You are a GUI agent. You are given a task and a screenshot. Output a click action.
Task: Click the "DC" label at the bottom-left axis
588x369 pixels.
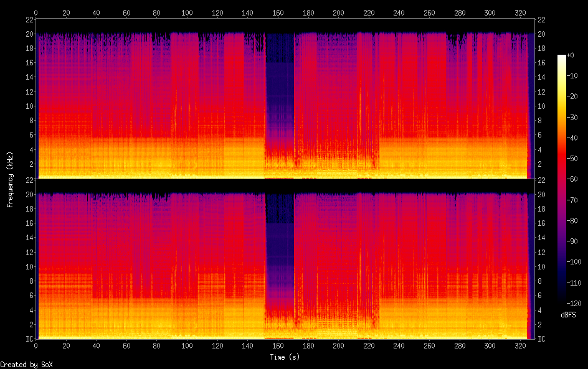tap(29, 339)
